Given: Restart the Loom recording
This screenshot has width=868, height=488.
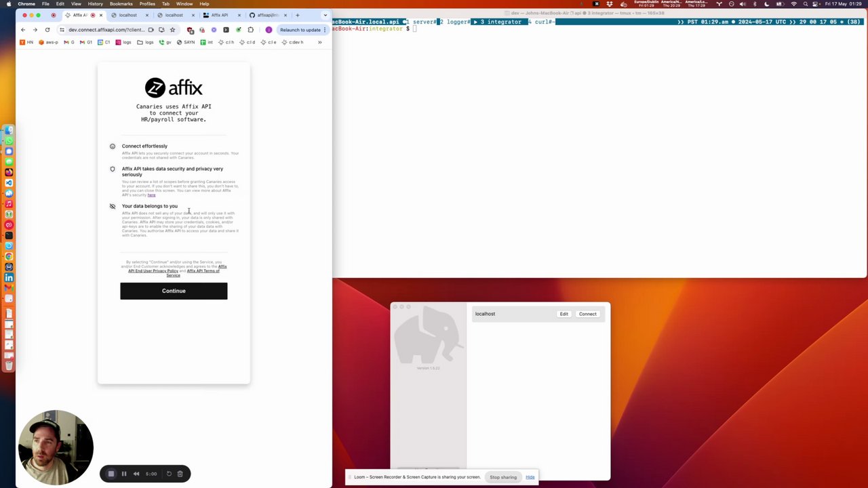Looking at the screenshot, I should pos(169,474).
